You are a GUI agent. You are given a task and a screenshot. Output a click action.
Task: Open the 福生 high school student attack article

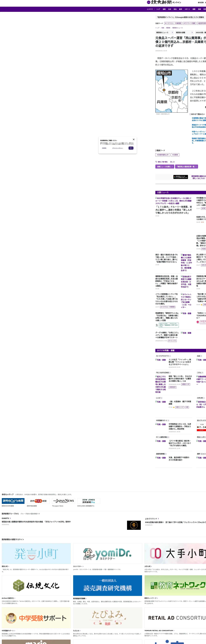[167, 258]
